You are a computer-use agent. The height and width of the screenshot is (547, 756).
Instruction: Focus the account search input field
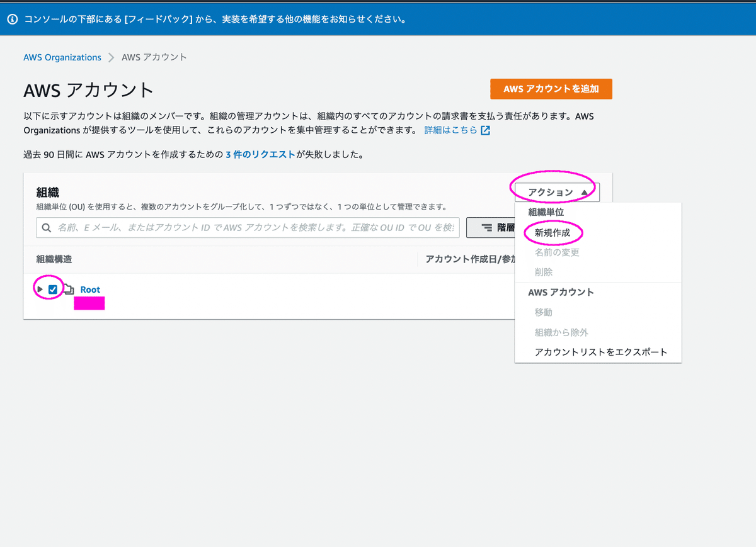coord(248,227)
